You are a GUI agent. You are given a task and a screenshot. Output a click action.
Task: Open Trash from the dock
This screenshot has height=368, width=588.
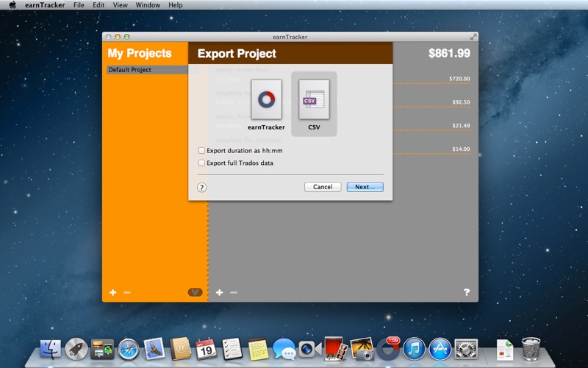[531, 349]
